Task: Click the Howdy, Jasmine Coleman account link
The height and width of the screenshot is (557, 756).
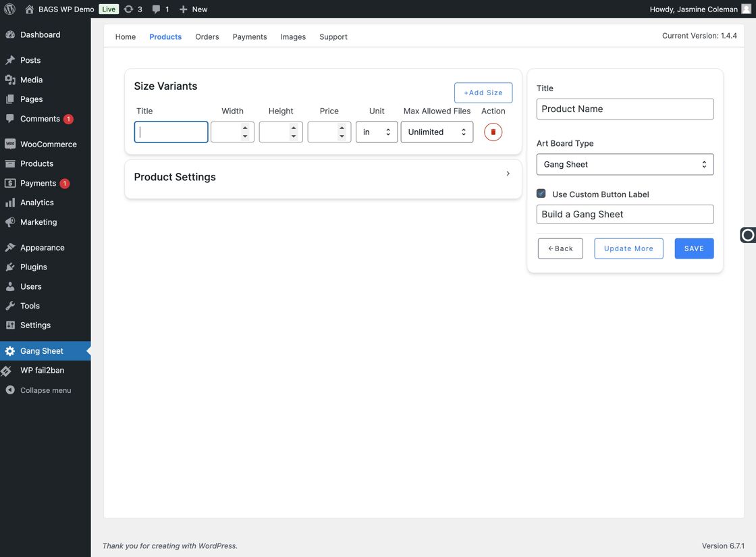Action: 693,9
